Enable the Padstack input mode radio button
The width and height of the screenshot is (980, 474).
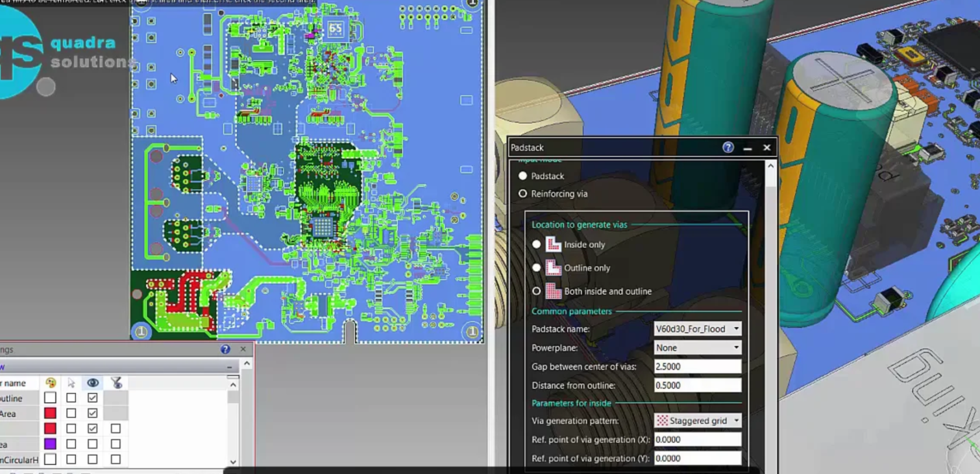[523, 176]
